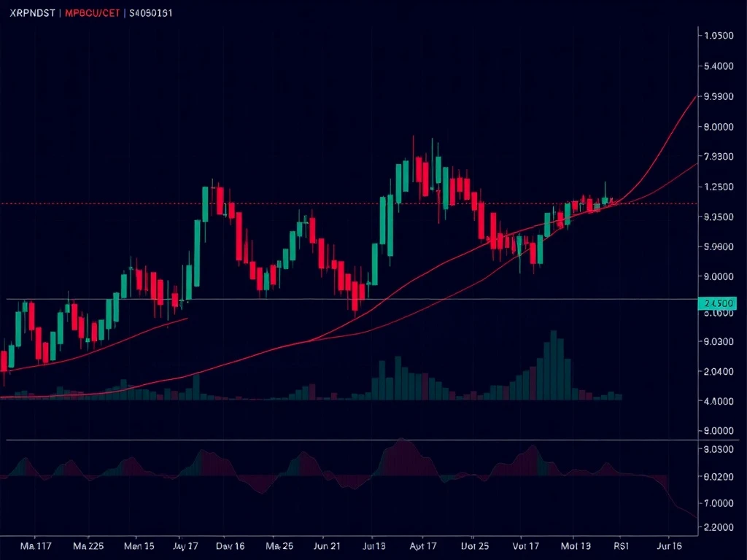Select the 9.9300 price axis label
Screen dimensions: 747x560
pyautogui.click(x=719, y=96)
